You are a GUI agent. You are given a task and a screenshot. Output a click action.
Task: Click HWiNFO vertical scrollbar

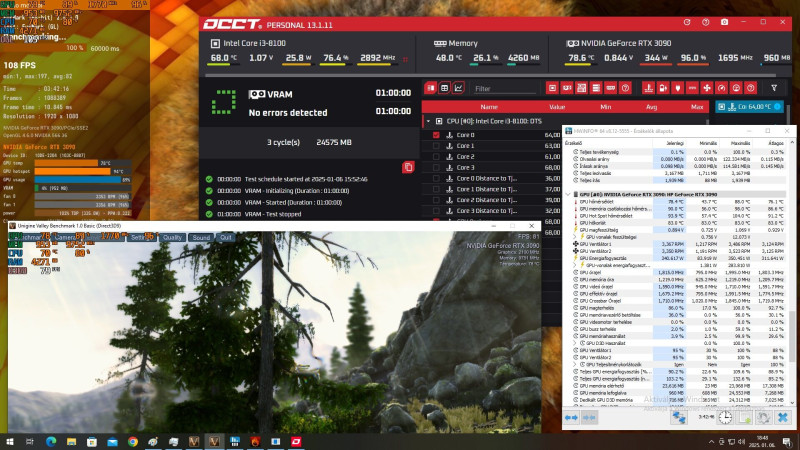(x=792, y=337)
